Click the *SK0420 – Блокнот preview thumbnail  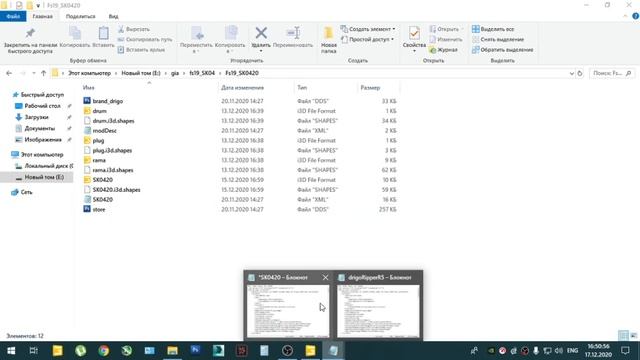(288, 311)
